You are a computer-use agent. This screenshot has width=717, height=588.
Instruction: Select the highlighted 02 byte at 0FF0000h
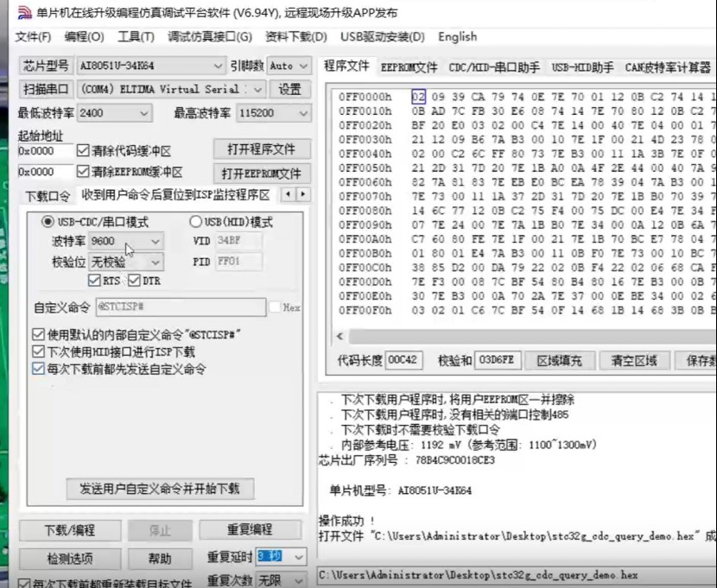click(418, 97)
